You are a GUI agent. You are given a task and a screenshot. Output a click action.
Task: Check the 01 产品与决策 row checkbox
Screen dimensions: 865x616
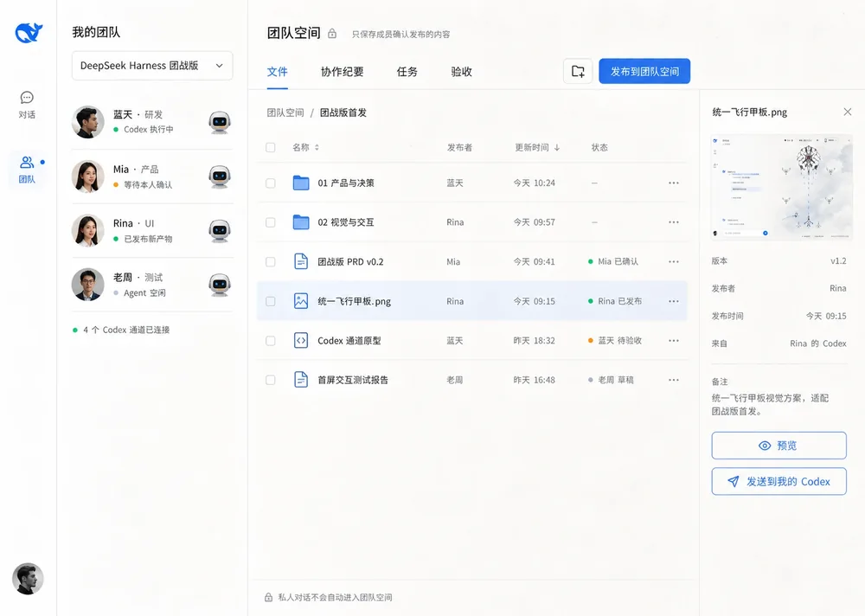pyautogui.click(x=270, y=183)
